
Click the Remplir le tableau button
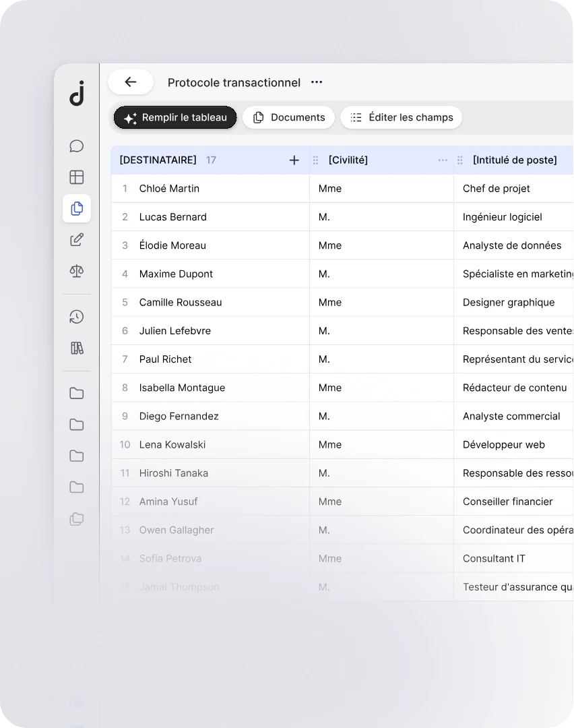pos(175,117)
